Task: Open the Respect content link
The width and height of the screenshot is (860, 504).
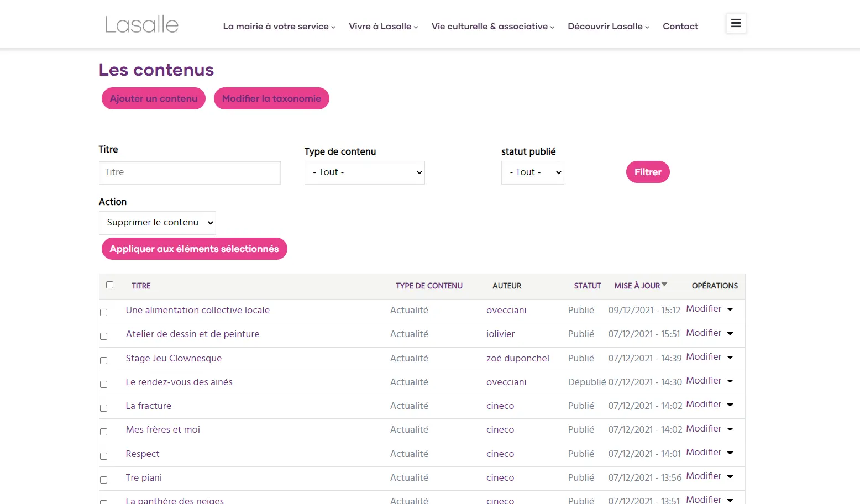Action: pyautogui.click(x=143, y=454)
